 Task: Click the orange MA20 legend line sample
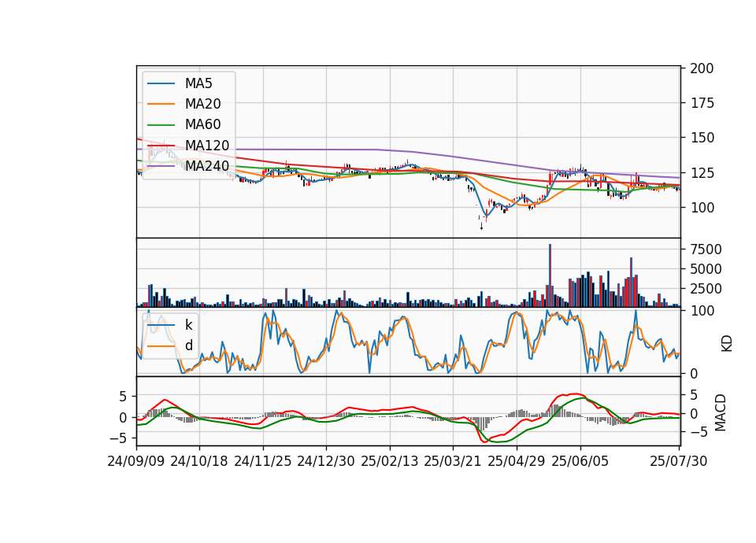click(x=161, y=104)
